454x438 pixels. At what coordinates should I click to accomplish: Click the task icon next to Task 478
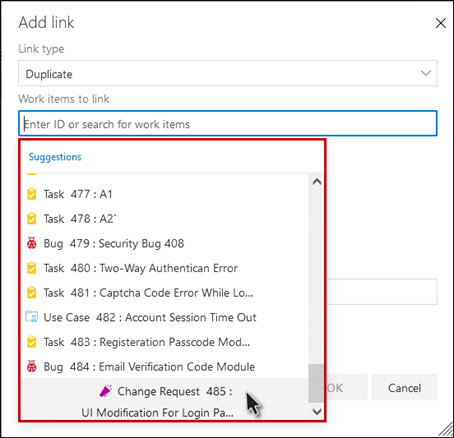click(x=32, y=219)
